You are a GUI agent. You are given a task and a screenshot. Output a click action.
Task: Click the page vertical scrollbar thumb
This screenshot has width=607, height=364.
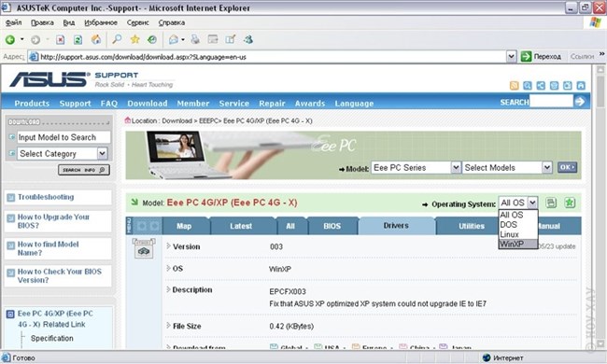click(600, 91)
